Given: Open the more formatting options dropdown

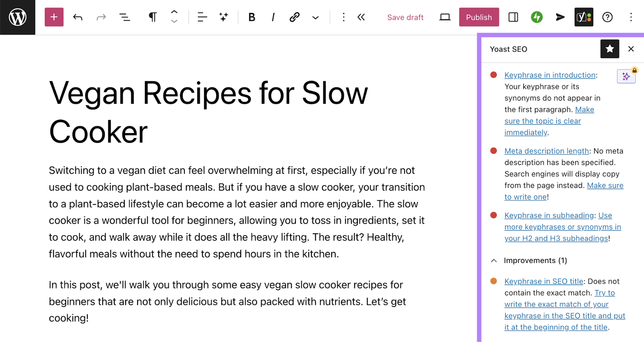Looking at the screenshot, I should (316, 18).
